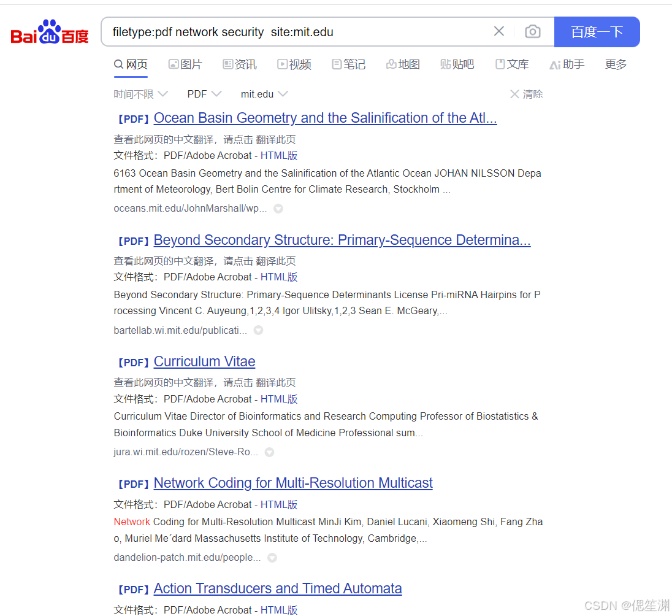Open the 笔记 tab
This screenshot has height=616, width=672.
(x=348, y=64)
